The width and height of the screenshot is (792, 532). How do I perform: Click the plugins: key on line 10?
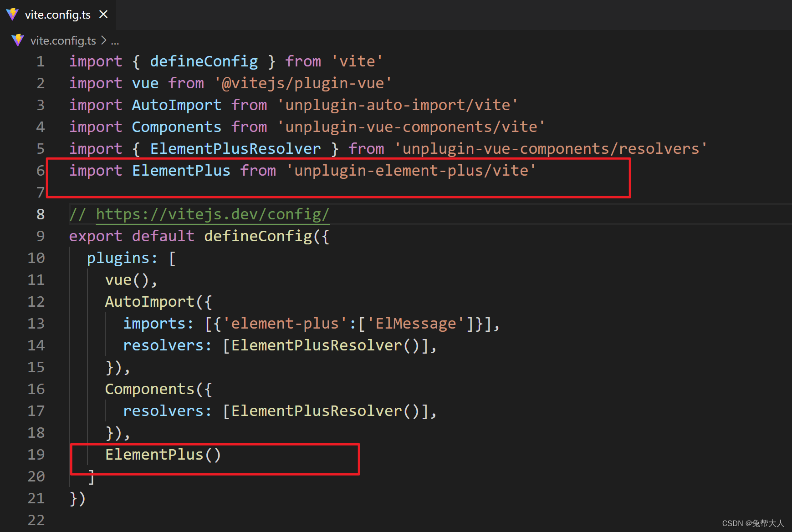[x=123, y=258]
